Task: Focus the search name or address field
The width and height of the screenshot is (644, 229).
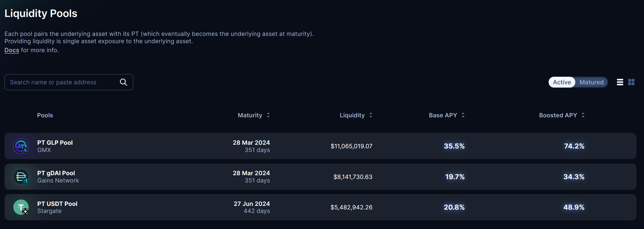Action: click(x=63, y=82)
